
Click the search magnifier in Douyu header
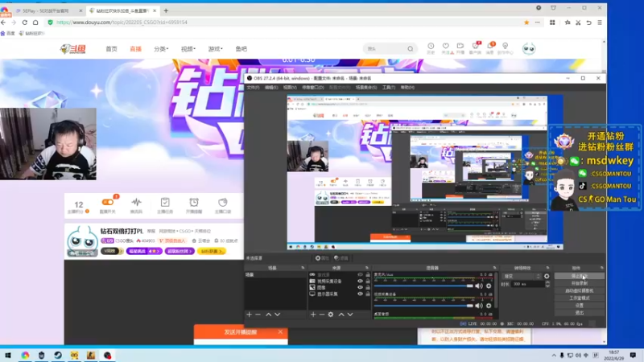(x=410, y=49)
